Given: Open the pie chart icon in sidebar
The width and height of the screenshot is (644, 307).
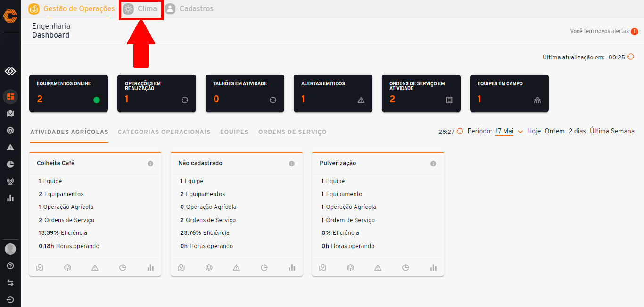Looking at the screenshot, I should [10, 165].
